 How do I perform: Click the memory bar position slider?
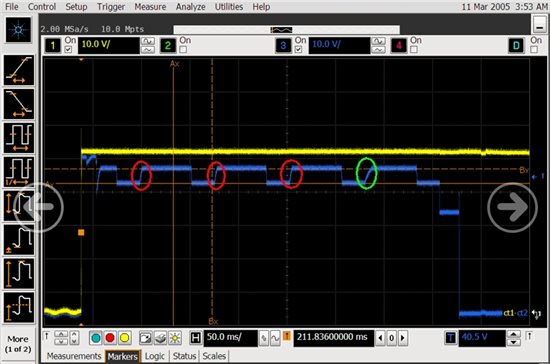[281, 30]
